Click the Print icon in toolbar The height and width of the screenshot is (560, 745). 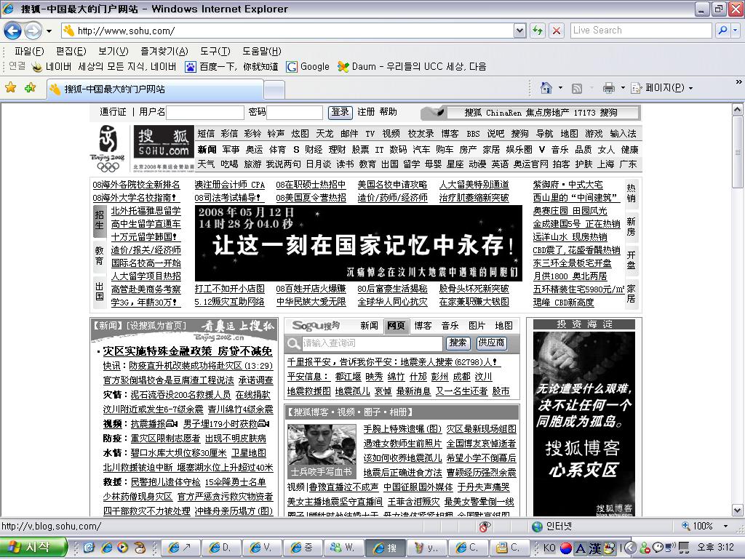(x=609, y=88)
